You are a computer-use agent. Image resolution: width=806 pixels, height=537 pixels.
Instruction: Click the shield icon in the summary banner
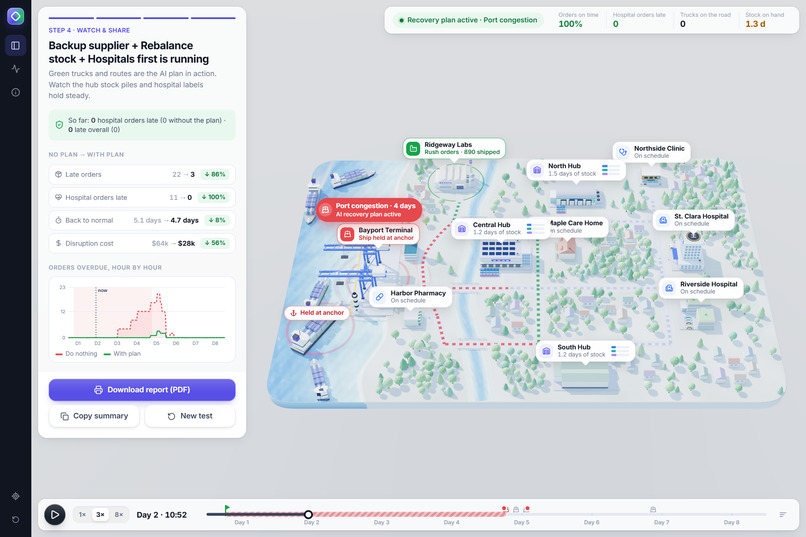[x=59, y=125]
